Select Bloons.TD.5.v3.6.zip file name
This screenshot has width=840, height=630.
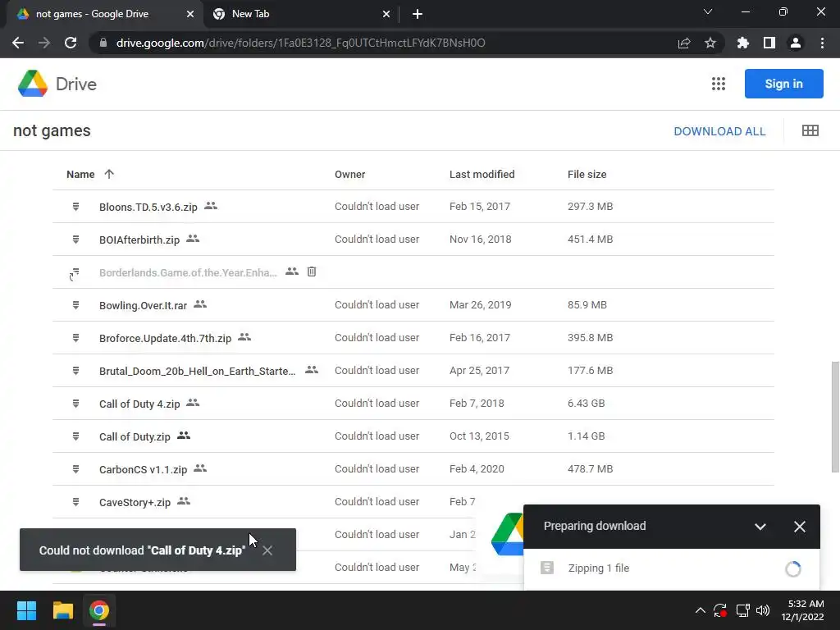click(148, 207)
